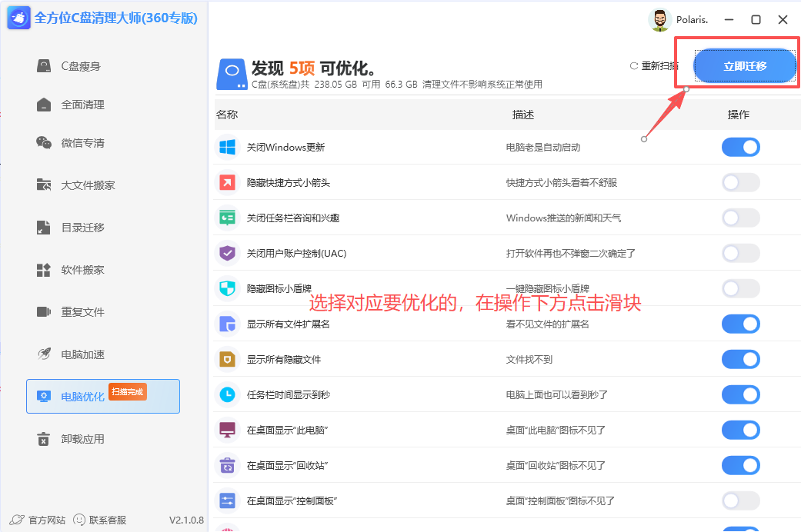Screen dimensions: 801x532
Task: Disable the 显示所有文件扩展名 toggle
Action: tap(740, 324)
